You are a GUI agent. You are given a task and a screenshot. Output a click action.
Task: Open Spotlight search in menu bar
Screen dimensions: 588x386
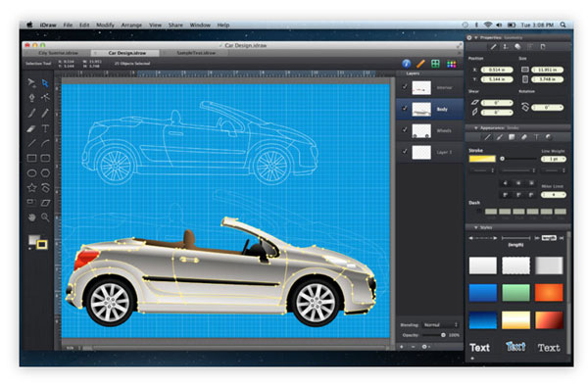(563, 24)
